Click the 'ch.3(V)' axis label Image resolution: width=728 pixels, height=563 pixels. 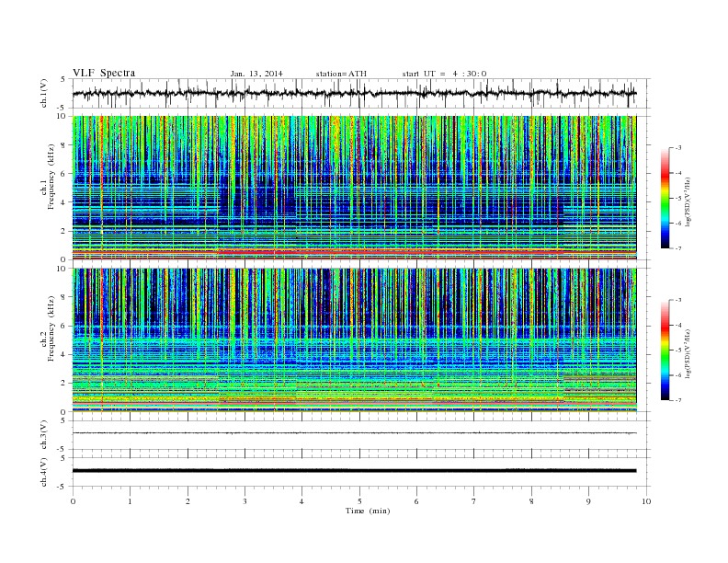point(44,435)
